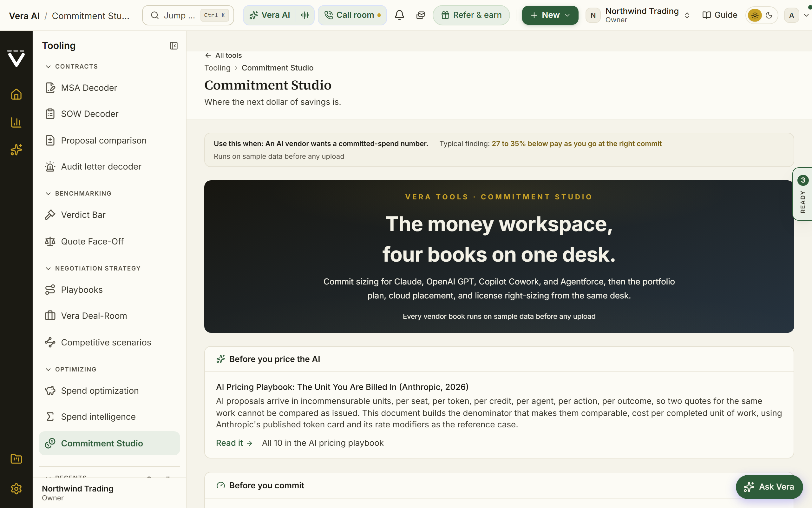Screen dimensions: 812x508
Task: Click Vera AI breadcrumb in header
Action: [x=24, y=16]
